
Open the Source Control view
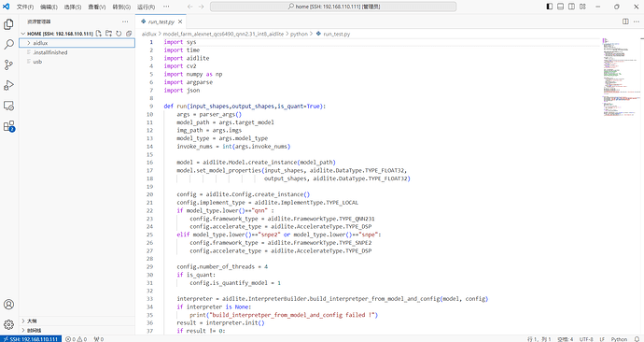point(8,64)
